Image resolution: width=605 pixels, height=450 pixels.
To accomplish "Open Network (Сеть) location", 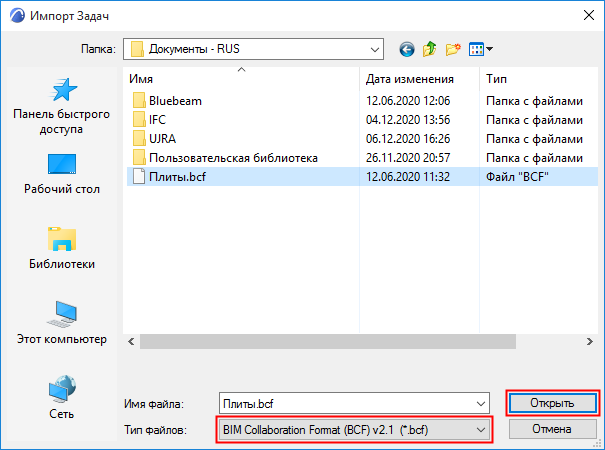I will coord(62,398).
